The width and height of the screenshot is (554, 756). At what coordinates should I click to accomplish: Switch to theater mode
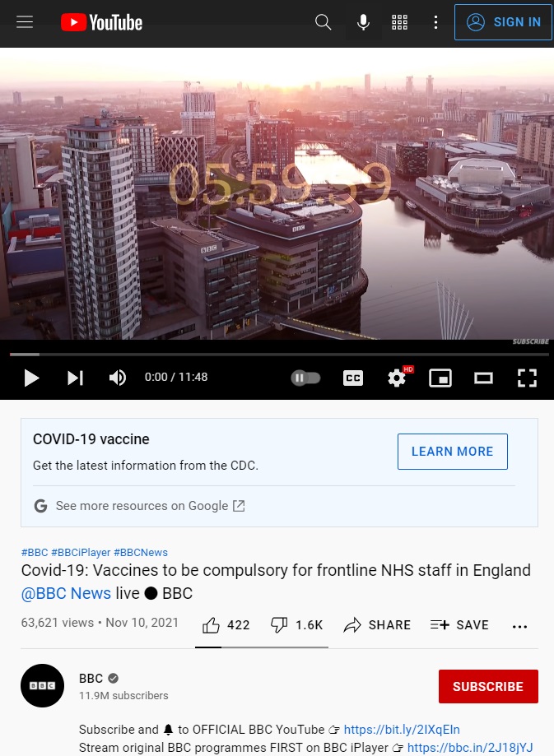pos(483,378)
